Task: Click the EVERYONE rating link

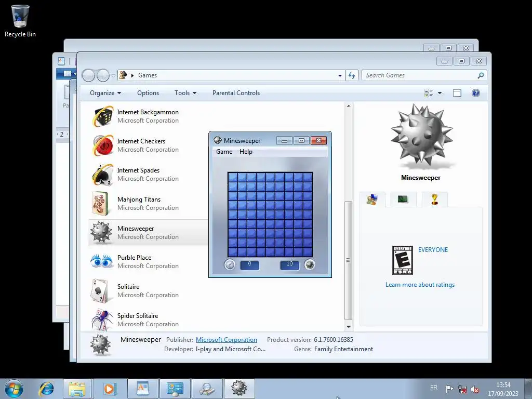Action: click(433, 250)
